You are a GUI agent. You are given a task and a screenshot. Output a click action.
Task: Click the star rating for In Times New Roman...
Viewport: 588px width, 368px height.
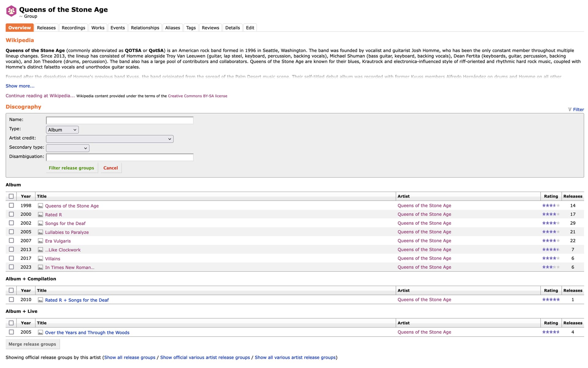click(x=551, y=267)
